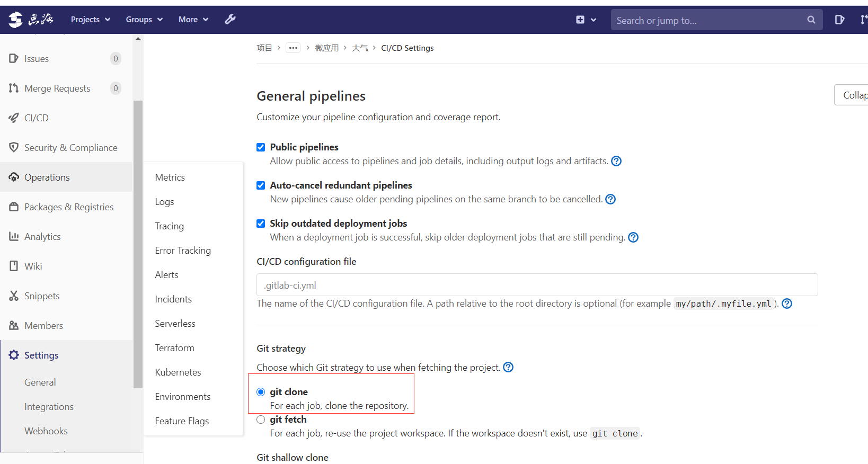868x464 pixels.
Task: Click the GitLab logo in top bar
Action: coord(15,20)
